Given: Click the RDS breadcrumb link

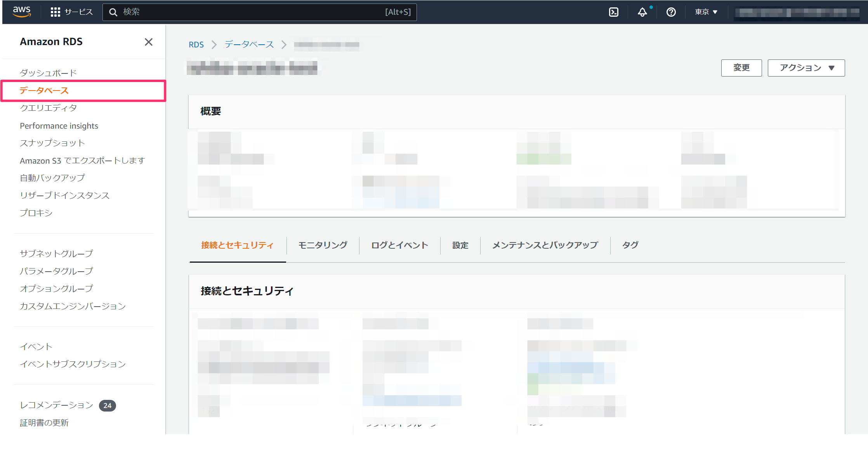Looking at the screenshot, I should pyautogui.click(x=196, y=45).
